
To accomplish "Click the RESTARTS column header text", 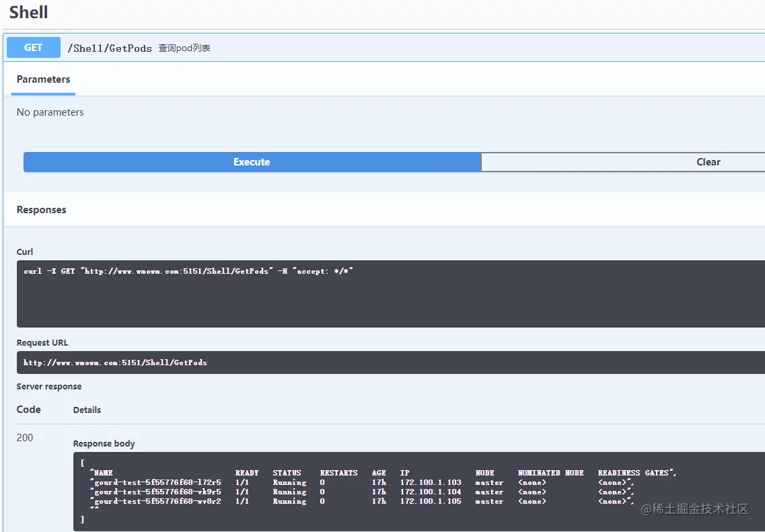I will (x=338, y=473).
